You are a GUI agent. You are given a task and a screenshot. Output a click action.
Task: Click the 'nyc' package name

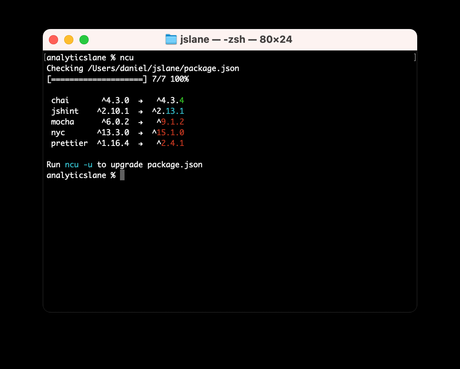point(58,133)
